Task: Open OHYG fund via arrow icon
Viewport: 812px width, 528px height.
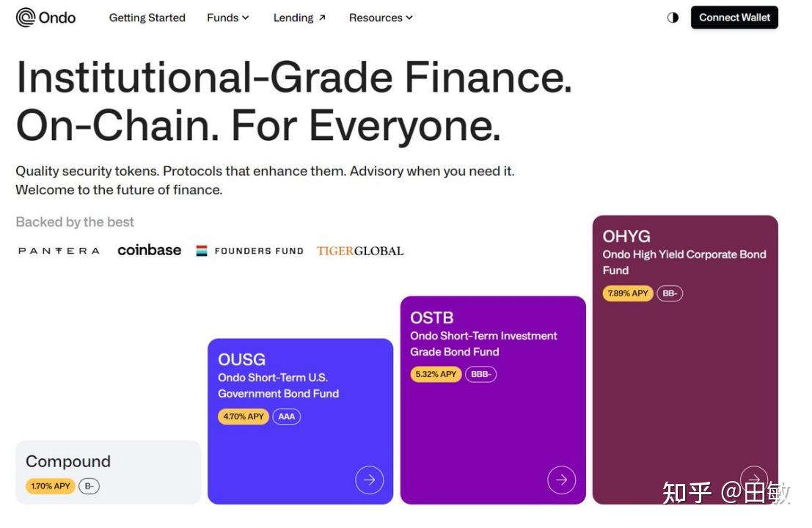Action: click(753, 480)
